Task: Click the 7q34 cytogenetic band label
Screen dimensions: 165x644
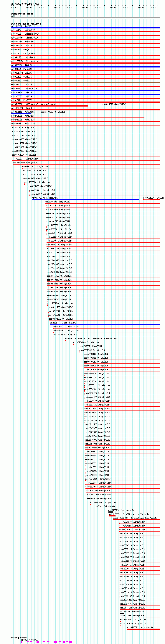Action: [x=13, y=16]
